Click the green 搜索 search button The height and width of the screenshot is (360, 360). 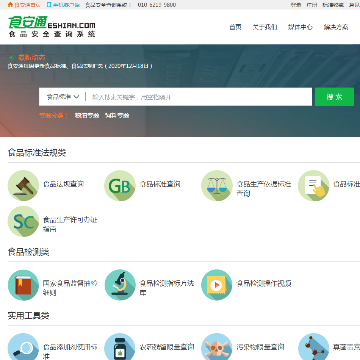click(x=334, y=97)
